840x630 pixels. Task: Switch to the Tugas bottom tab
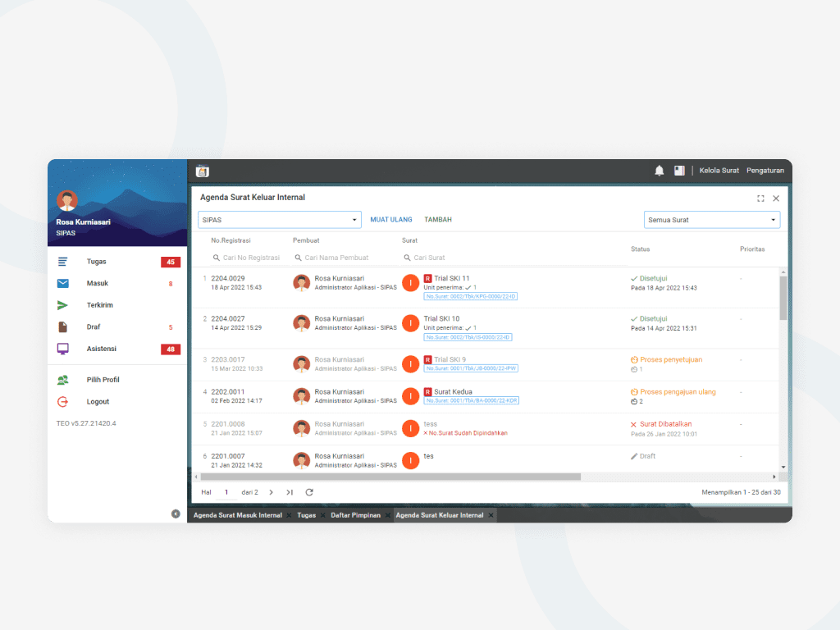point(307,515)
